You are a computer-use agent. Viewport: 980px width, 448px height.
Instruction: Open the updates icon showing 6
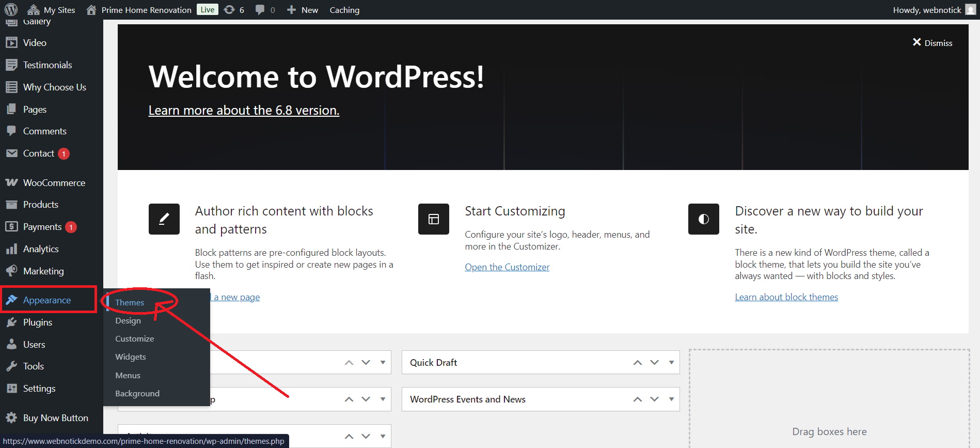pyautogui.click(x=230, y=10)
